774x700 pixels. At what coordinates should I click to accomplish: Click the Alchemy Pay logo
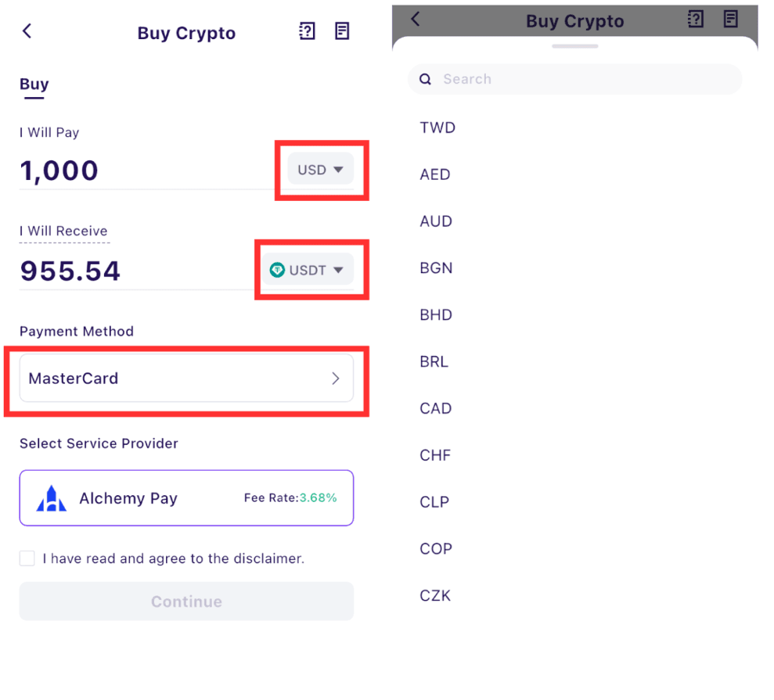(52, 498)
